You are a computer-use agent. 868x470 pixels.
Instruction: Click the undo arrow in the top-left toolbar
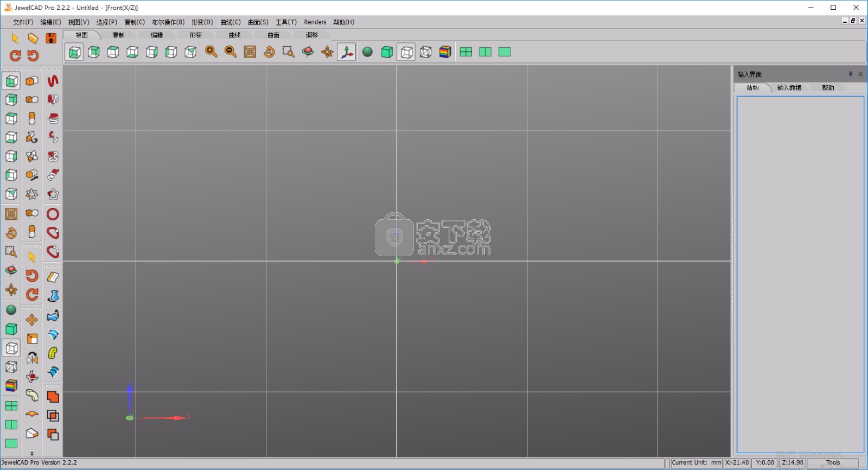(33, 55)
